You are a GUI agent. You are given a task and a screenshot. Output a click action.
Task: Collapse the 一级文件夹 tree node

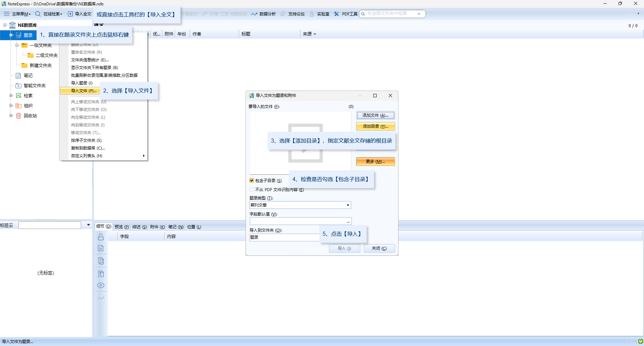click(x=17, y=45)
